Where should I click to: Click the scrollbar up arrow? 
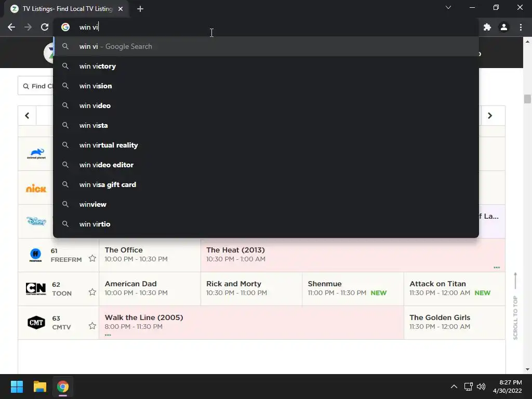click(x=527, y=42)
